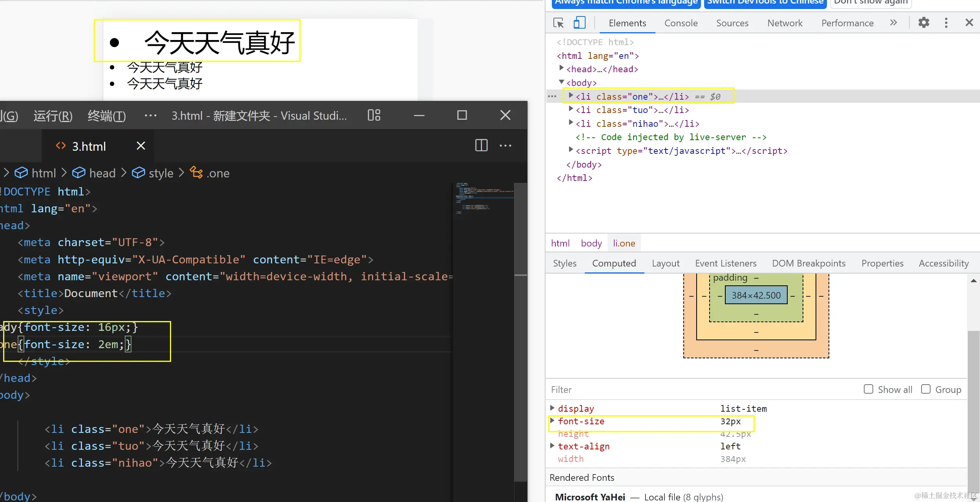Open editor more actions ellipsis
The width and height of the screenshot is (980, 502).
tap(505, 146)
